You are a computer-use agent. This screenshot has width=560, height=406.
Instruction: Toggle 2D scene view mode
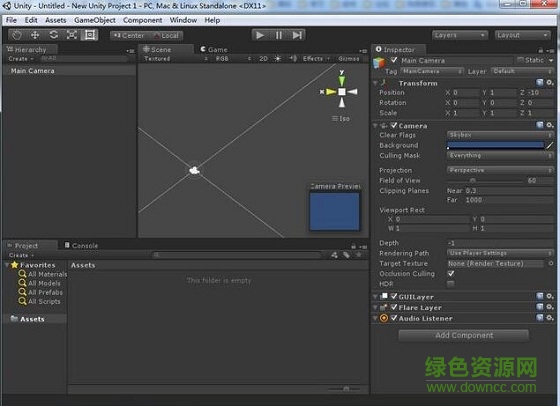pyautogui.click(x=263, y=59)
